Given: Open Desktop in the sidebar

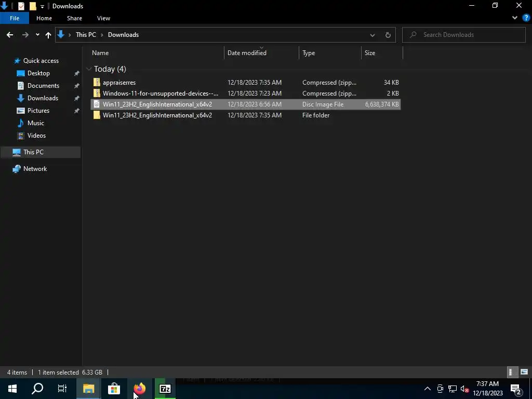Looking at the screenshot, I should point(38,73).
